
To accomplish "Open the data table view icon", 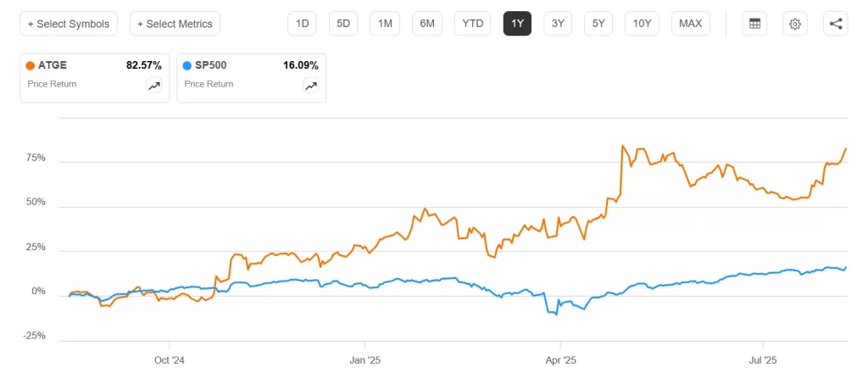I will pos(754,24).
